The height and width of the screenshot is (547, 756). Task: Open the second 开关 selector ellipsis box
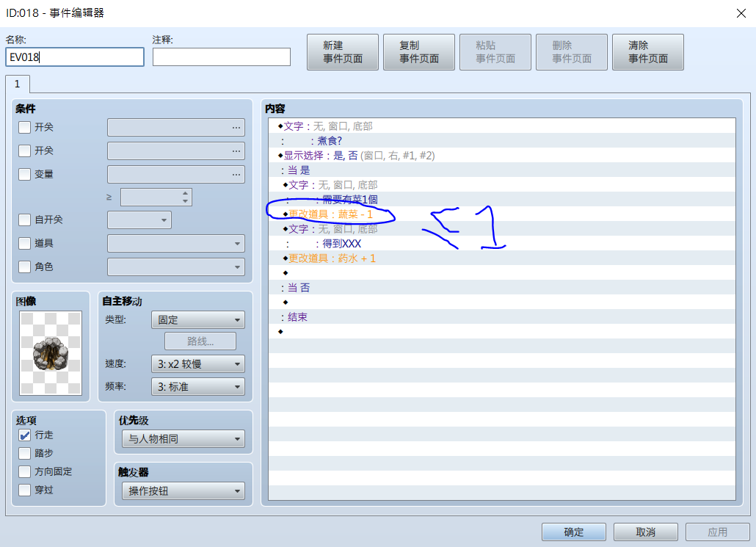[x=176, y=151]
